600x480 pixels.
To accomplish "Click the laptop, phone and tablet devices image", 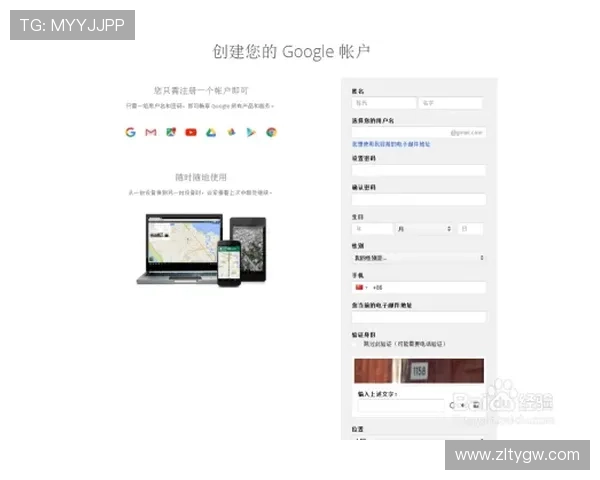I will (201, 250).
